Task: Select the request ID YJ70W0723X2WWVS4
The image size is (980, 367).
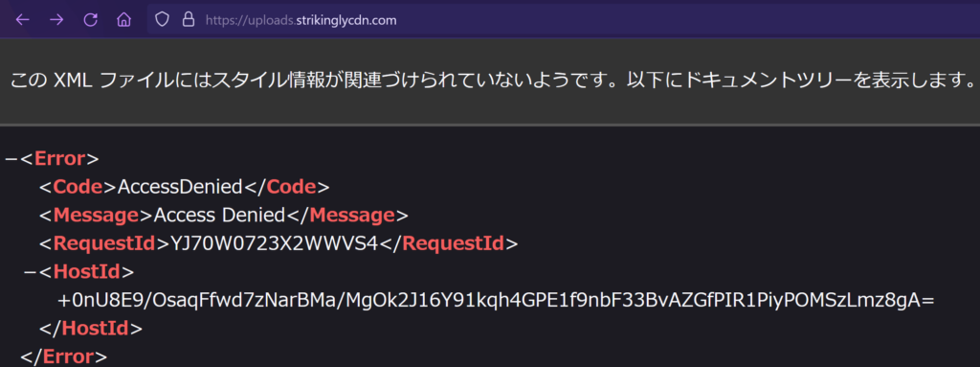Action: 275,243
